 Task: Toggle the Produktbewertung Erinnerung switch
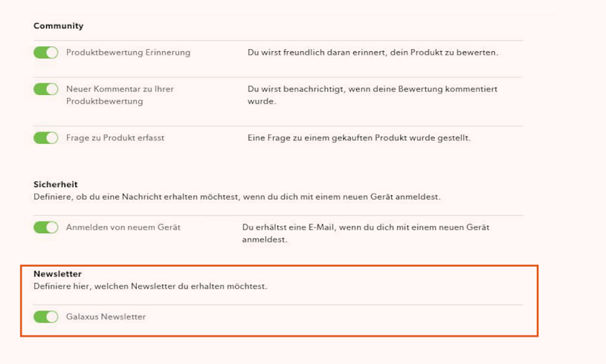tap(45, 53)
